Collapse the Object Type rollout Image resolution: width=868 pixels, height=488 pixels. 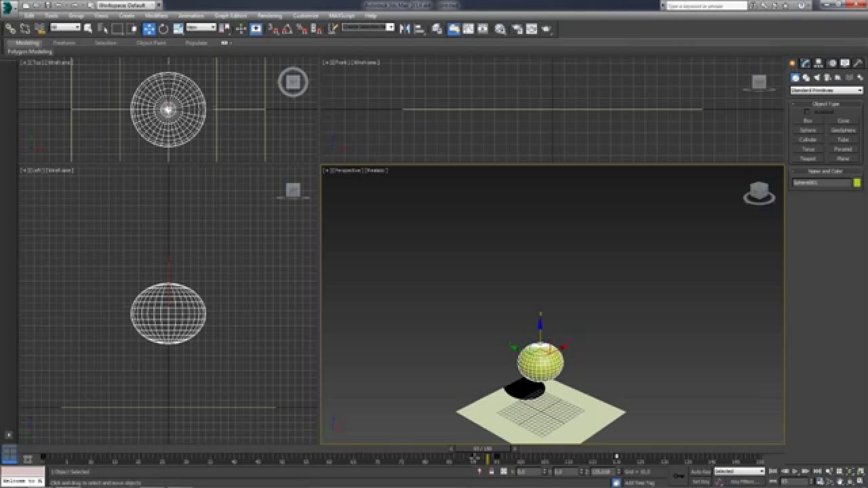click(x=826, y=104)
